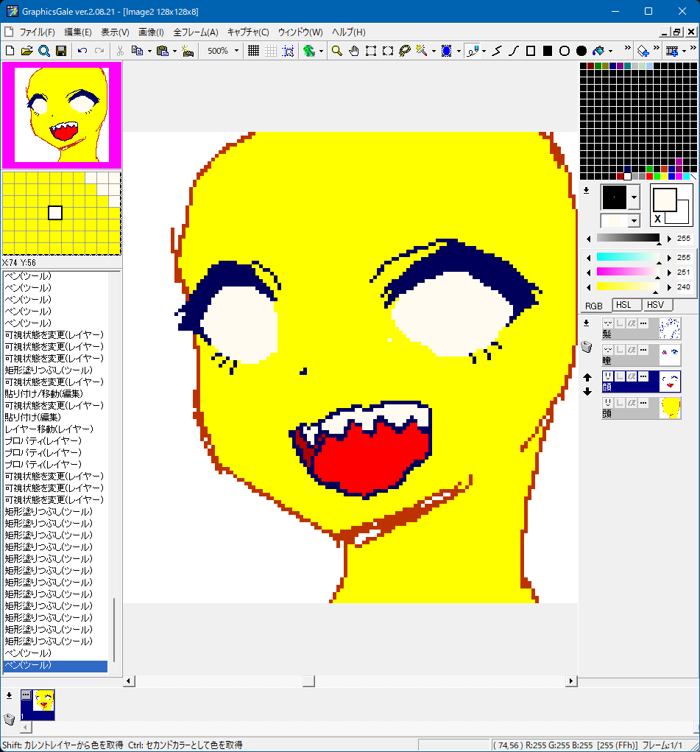Toggle visibility of the 瞳 layer

[x=608, y=349]
